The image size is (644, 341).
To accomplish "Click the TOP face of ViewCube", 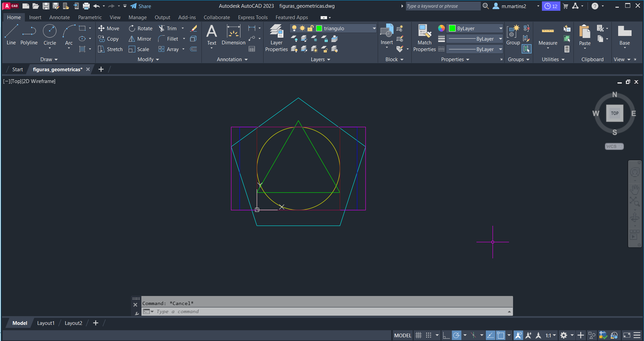I will coord(614,113).
